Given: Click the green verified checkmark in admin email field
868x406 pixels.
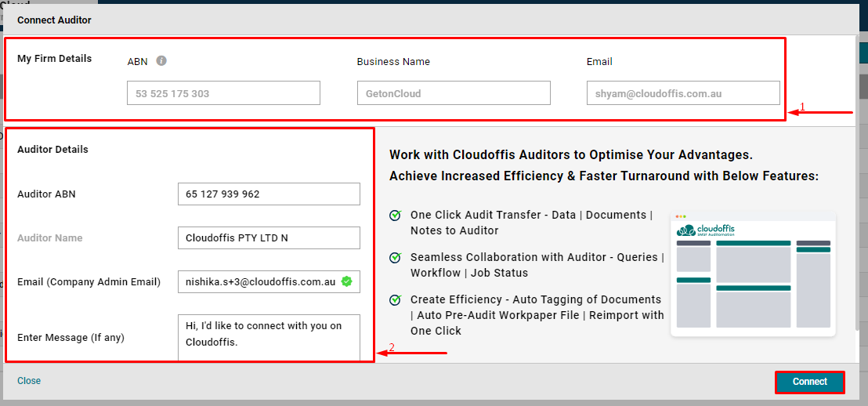Looking at the screenshot, I should [346, 281].
